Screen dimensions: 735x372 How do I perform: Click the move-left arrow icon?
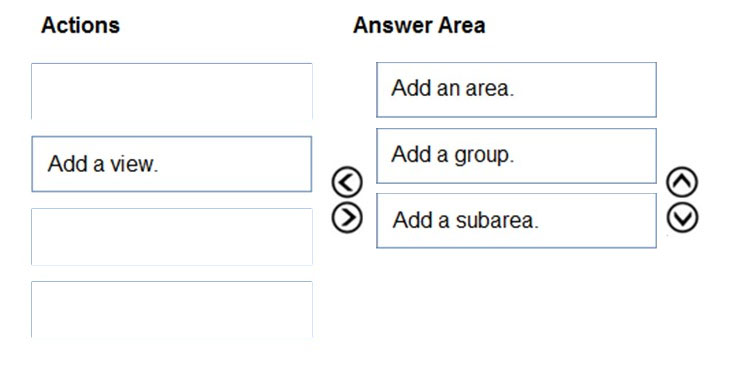[x=347, y=182]
